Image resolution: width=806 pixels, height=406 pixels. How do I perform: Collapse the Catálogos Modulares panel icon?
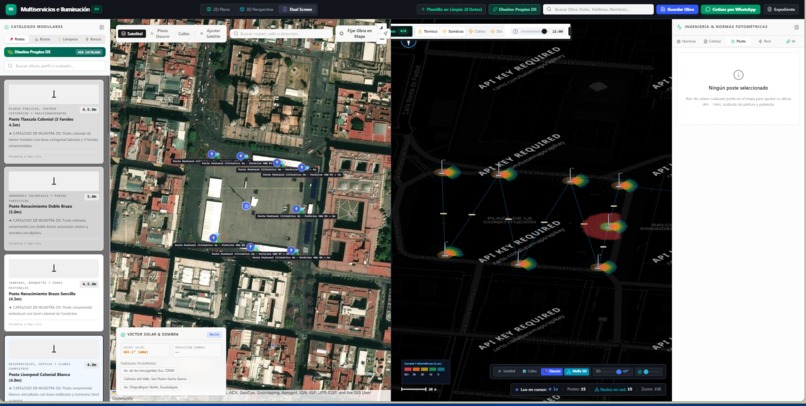click(101, 27)
